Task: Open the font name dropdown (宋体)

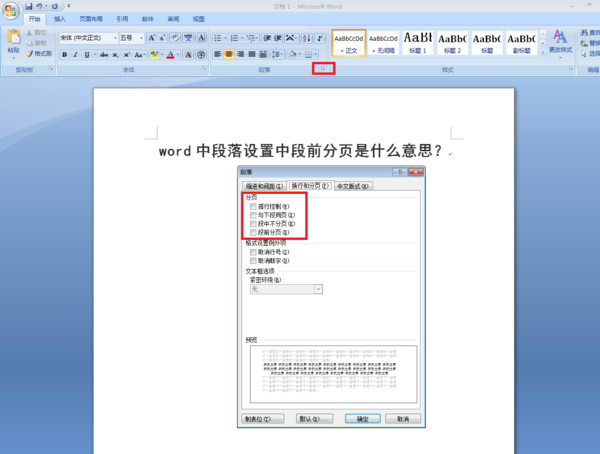Action: pos(115,38)
